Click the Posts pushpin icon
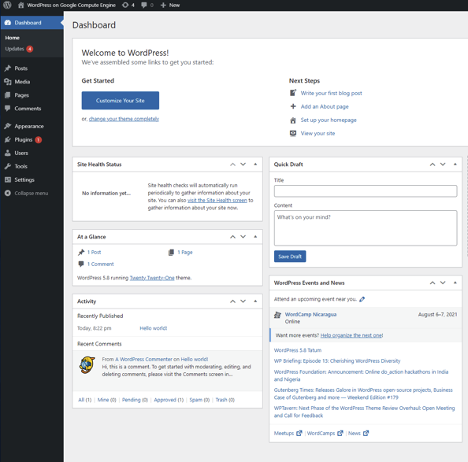468x462 pixels. coord(8,68)
